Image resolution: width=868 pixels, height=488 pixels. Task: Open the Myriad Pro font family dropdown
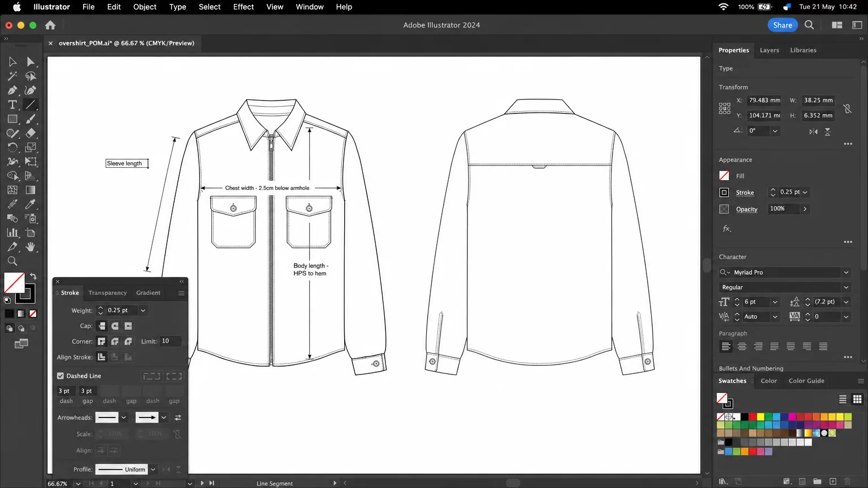(846, 272)
